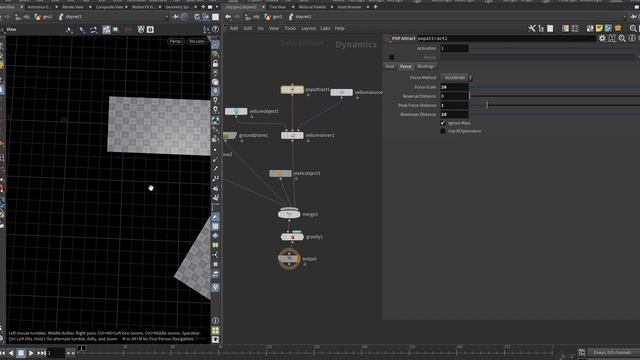
Task: Switch to the Force tab
Action: [406, 66]
